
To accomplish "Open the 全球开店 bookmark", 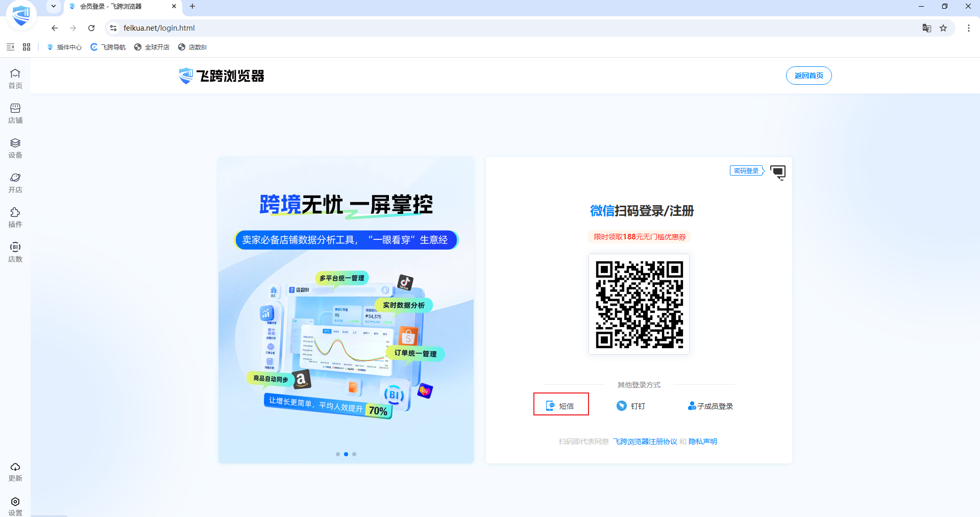I will point(152,47).
